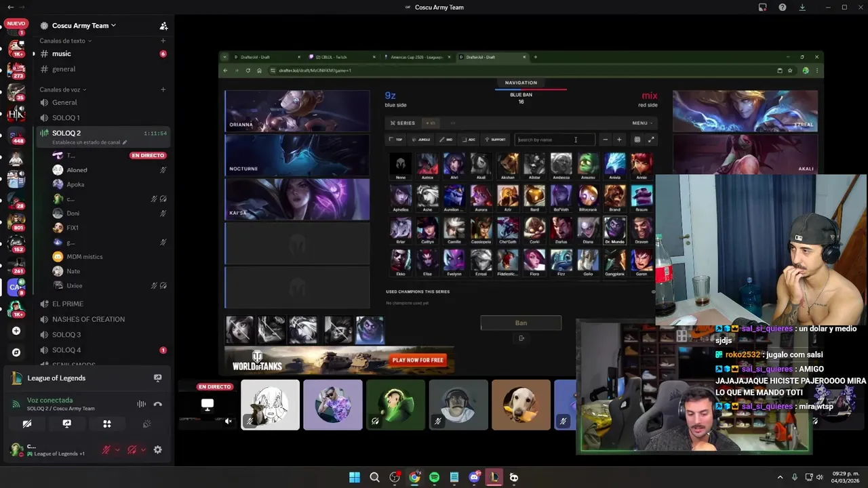Open Chrome from the taskbar
The width and height of the screenshot is (868, 488).
point(414,477)
